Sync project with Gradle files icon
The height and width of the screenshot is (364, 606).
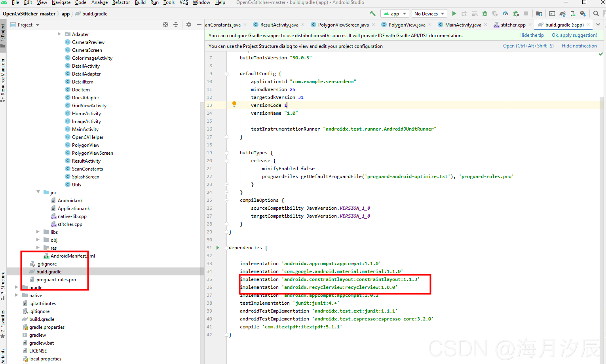coord(562,14)
